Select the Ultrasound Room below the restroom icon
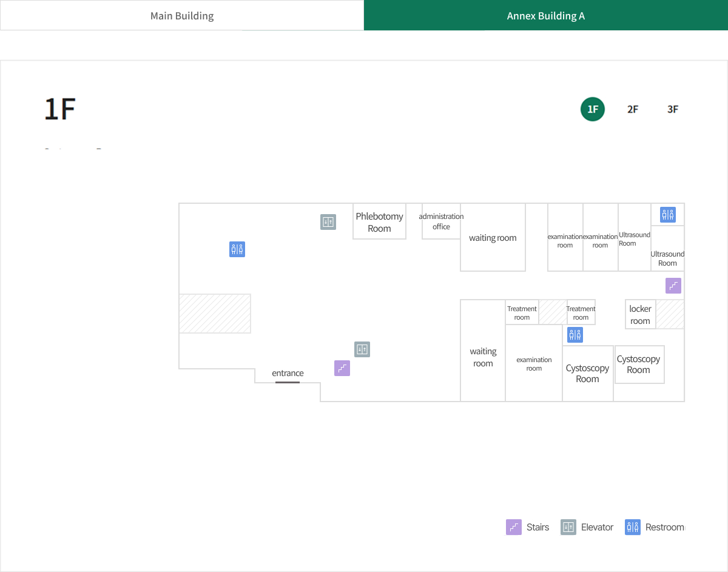The image size is (728, 572). (667, 249)
